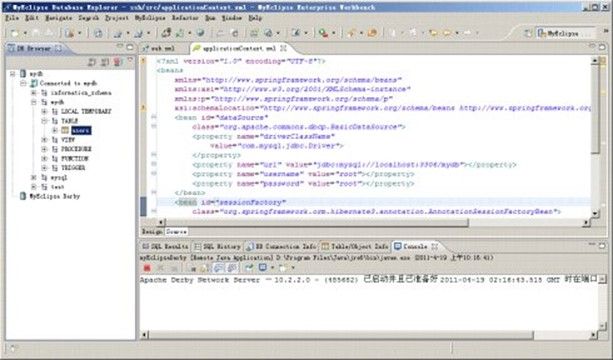
Task: Click the dataSource bean id line
Action: 221,117
